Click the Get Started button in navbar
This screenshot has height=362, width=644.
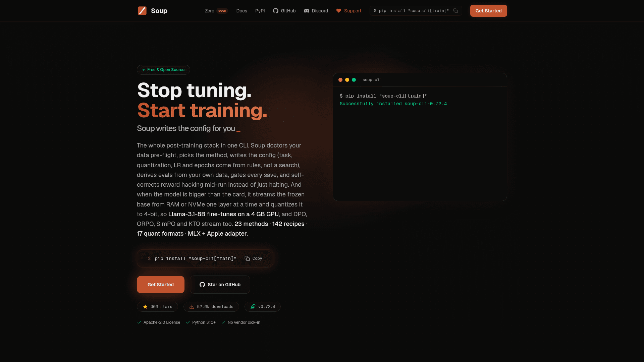point(488,11)
